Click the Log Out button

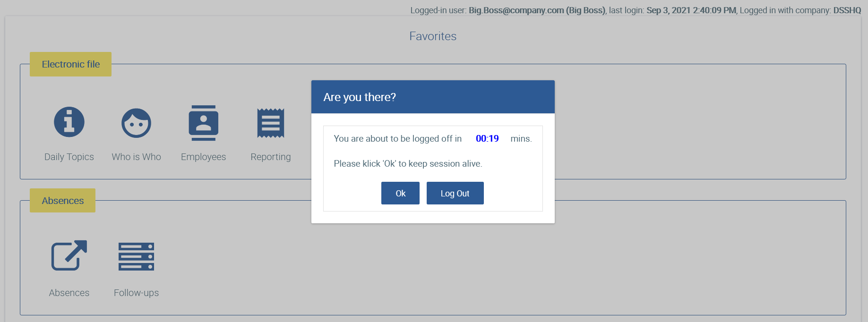click(455, 193)
